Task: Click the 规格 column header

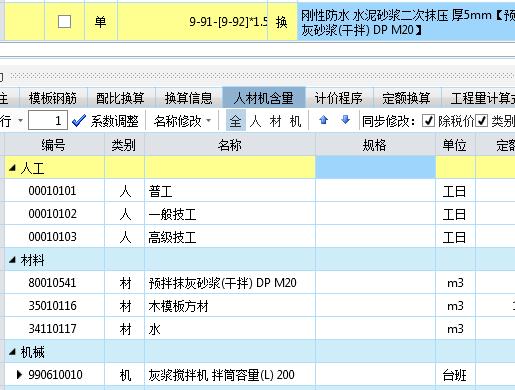Action: (375, 145)
